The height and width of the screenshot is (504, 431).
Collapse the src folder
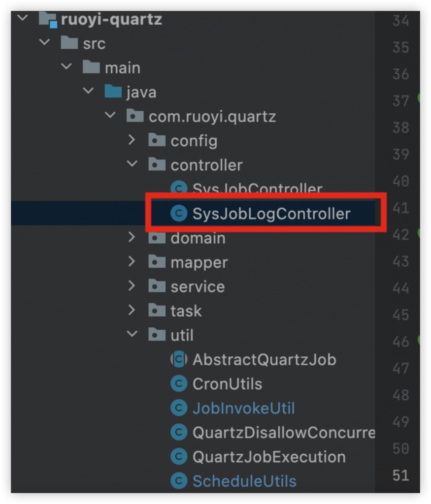[x=45, y=43]
